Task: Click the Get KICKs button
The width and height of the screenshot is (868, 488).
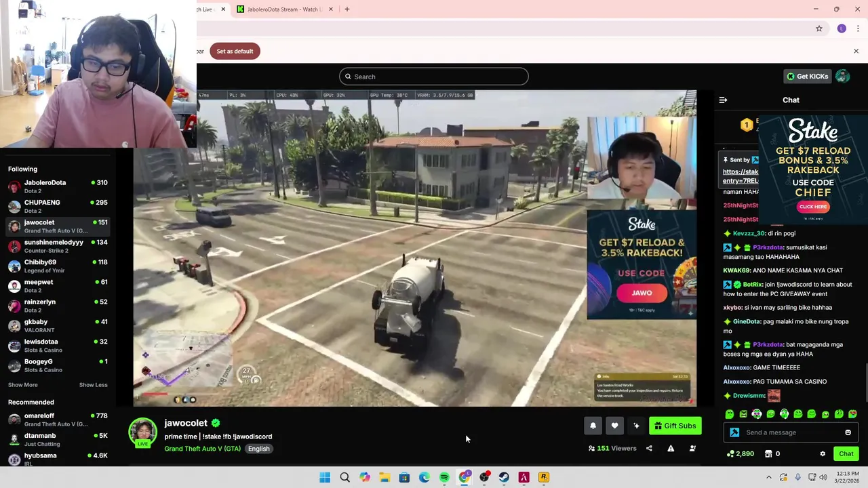Action: coord(807,77)
